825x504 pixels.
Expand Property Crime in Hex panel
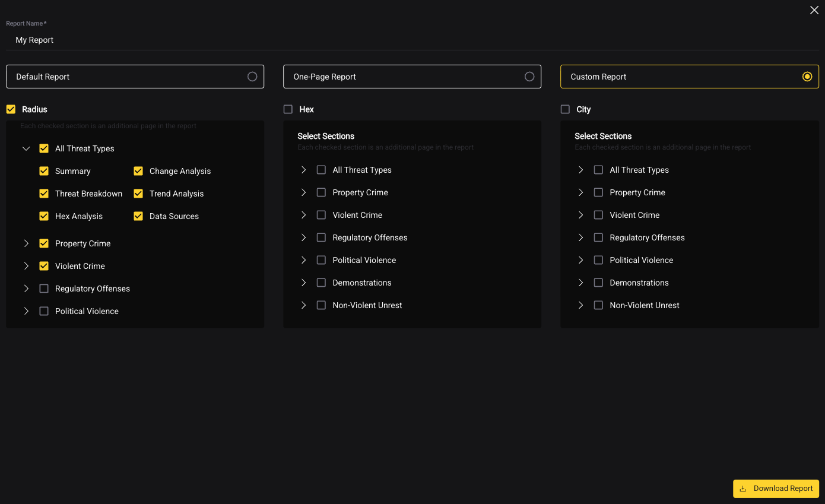[x=303, y=192]
